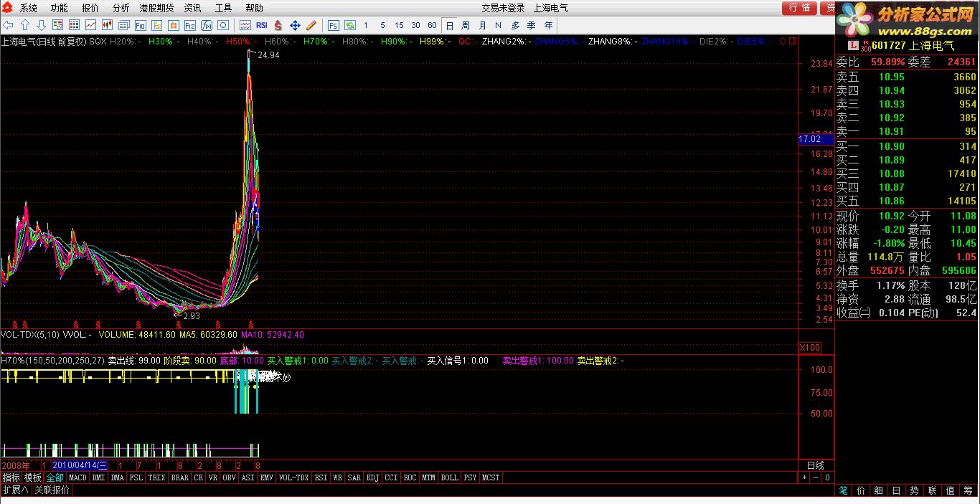
Task: Select the 5-minute period button
Action: click(382, 25)
